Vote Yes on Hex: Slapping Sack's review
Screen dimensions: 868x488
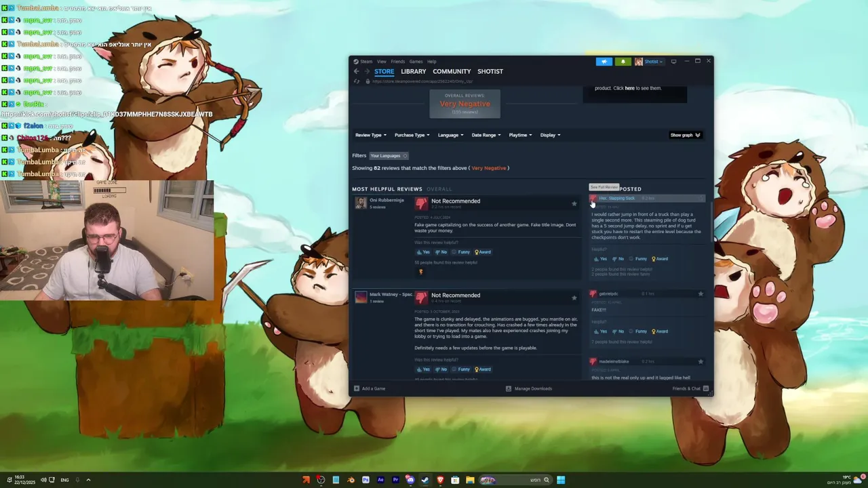(600, 259)
